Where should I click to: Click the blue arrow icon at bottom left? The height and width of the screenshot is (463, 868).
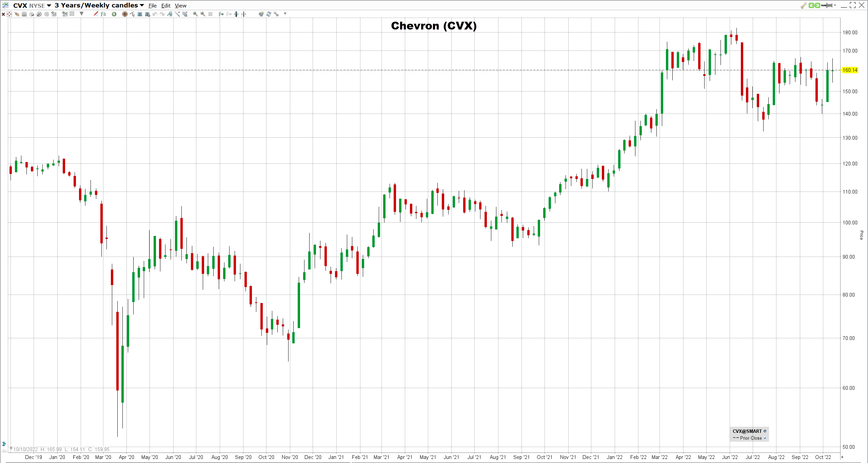click(x=4, y=444)
